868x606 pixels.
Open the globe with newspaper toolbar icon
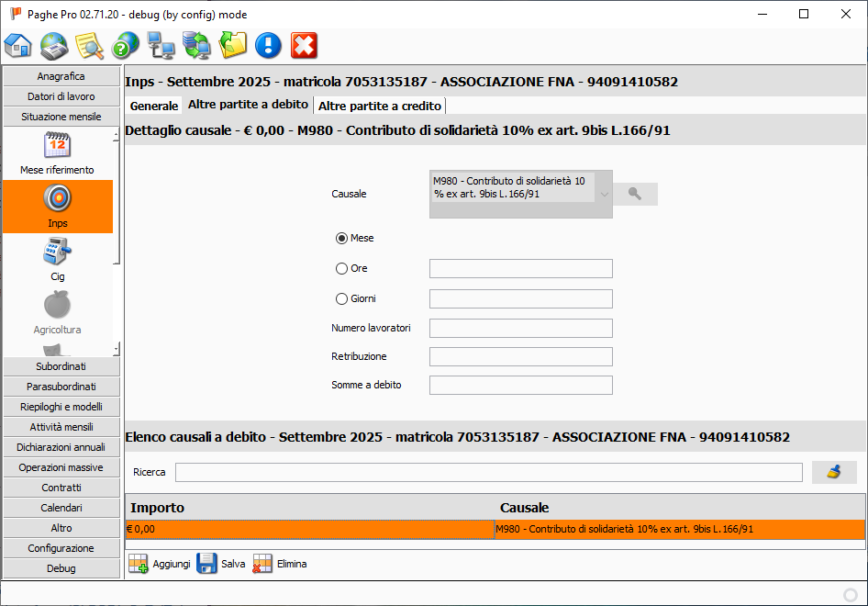(x=54, y=45)
